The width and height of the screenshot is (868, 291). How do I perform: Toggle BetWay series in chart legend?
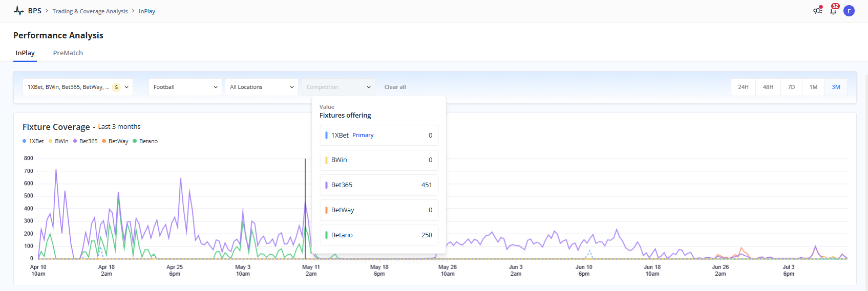115,141
